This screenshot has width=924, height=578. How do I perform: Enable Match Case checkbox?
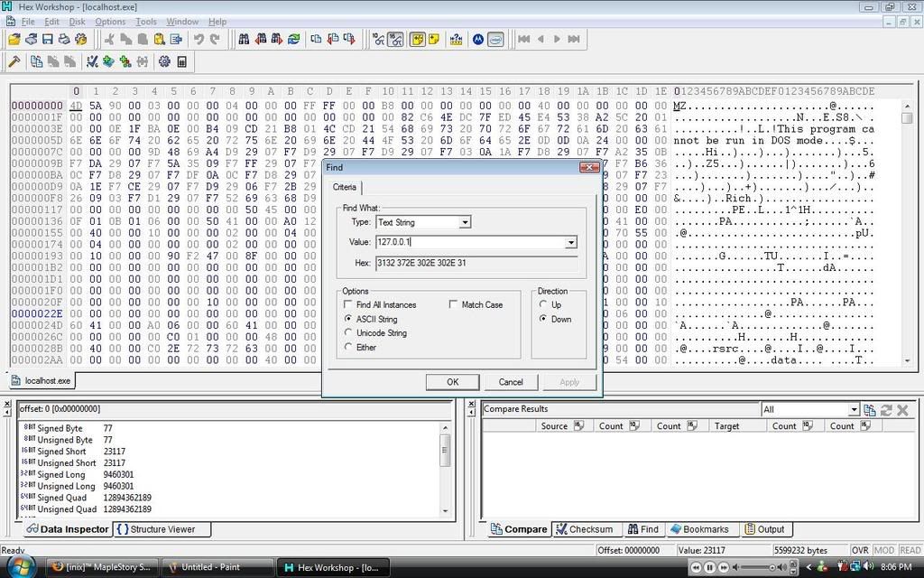click(x=453, y=304)
